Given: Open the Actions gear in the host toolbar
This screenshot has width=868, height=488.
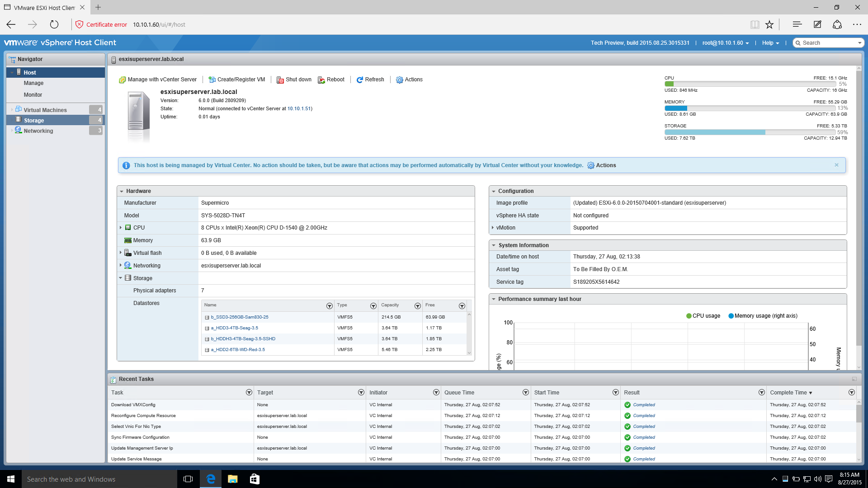Looking at the screenshot, I should (399, 80).
